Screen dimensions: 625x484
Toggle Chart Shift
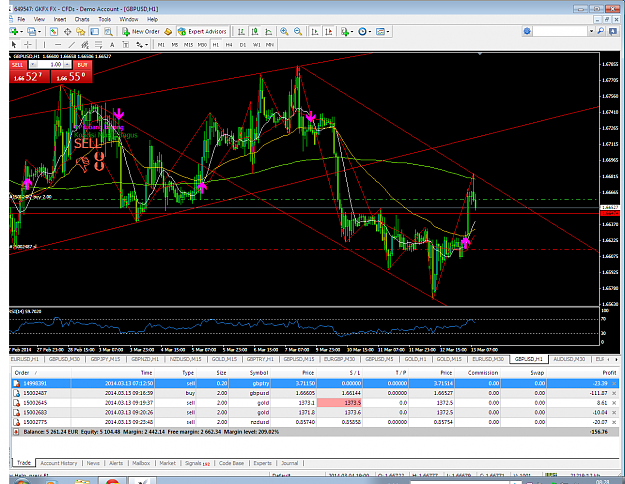point(328,31)
